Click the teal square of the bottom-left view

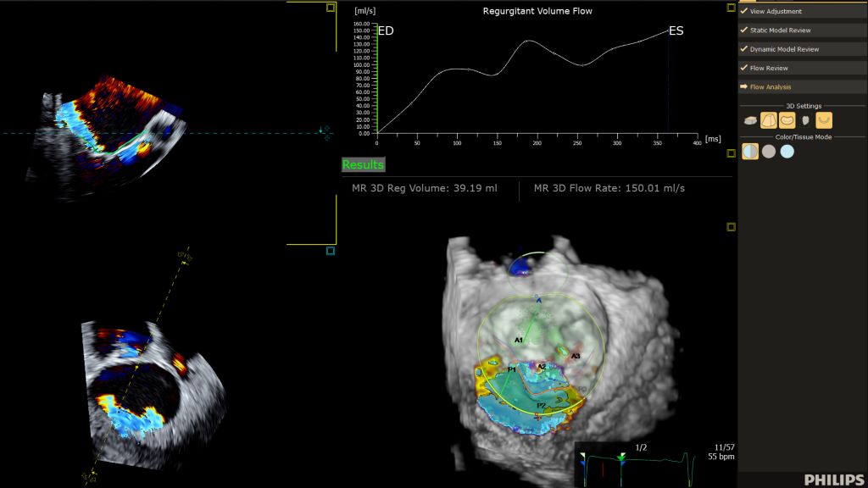(x=331, y=251)
